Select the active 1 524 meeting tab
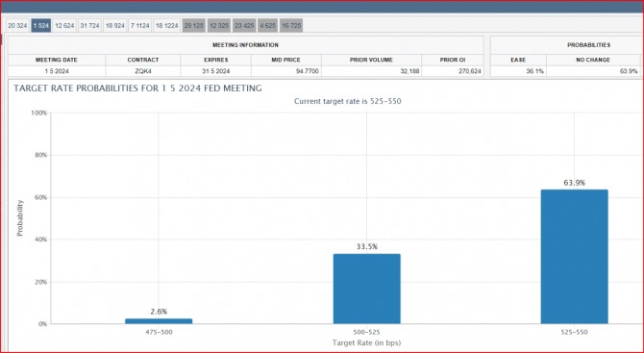This screenshot has width=644, height=353. (x=41, y=25)
